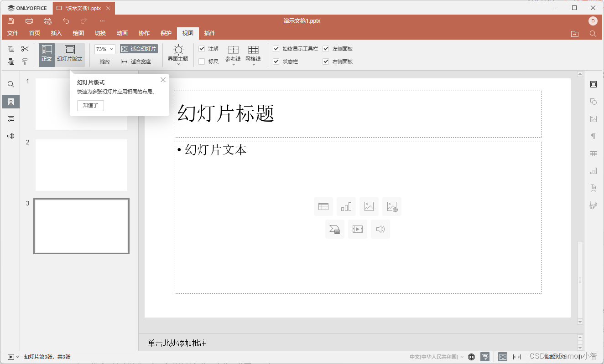
Task: Open the more options ellipsis in title bar
Action: (x=102, y=21)
